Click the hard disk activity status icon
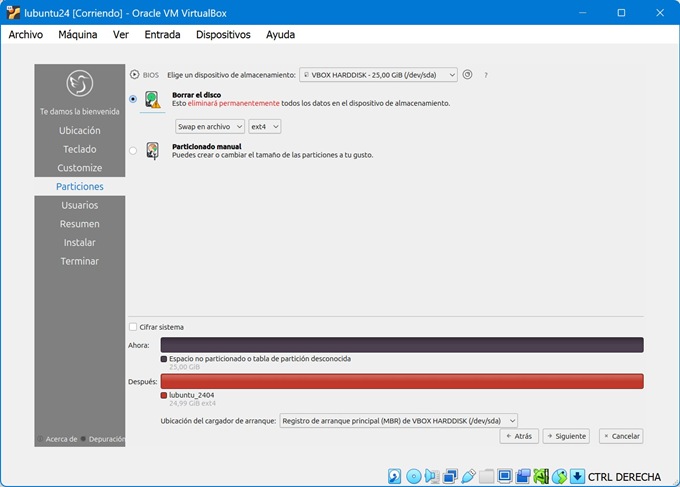680x487 pixels. pos(395,476)
